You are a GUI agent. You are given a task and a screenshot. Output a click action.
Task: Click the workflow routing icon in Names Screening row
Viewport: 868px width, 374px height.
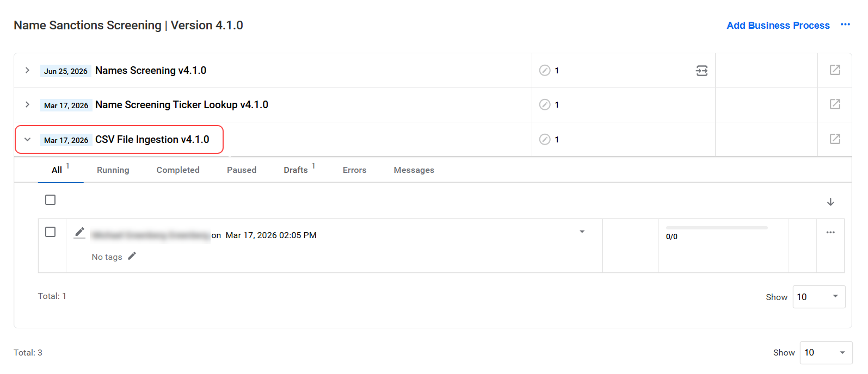tap(702, 71)
